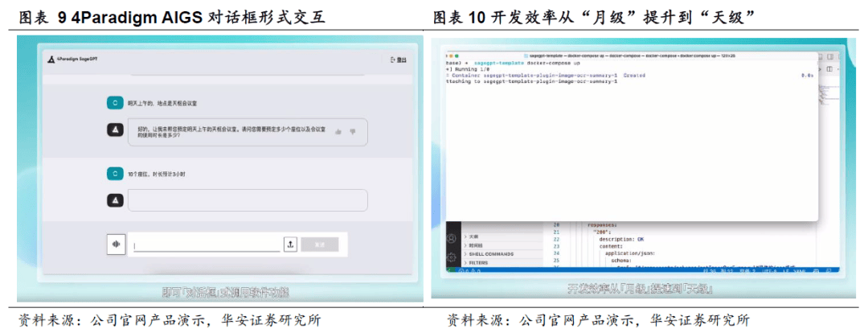Click the thumbs down icon on reply
The width and height of the screenshot is (868, 333).
(x=352, y=131)
